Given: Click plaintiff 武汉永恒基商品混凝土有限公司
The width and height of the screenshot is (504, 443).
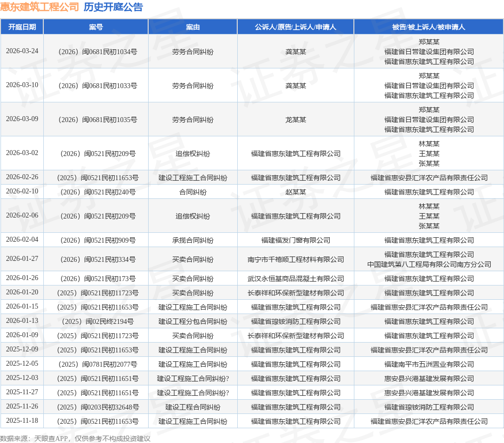Looking at the screenshot, I should 296,279.
